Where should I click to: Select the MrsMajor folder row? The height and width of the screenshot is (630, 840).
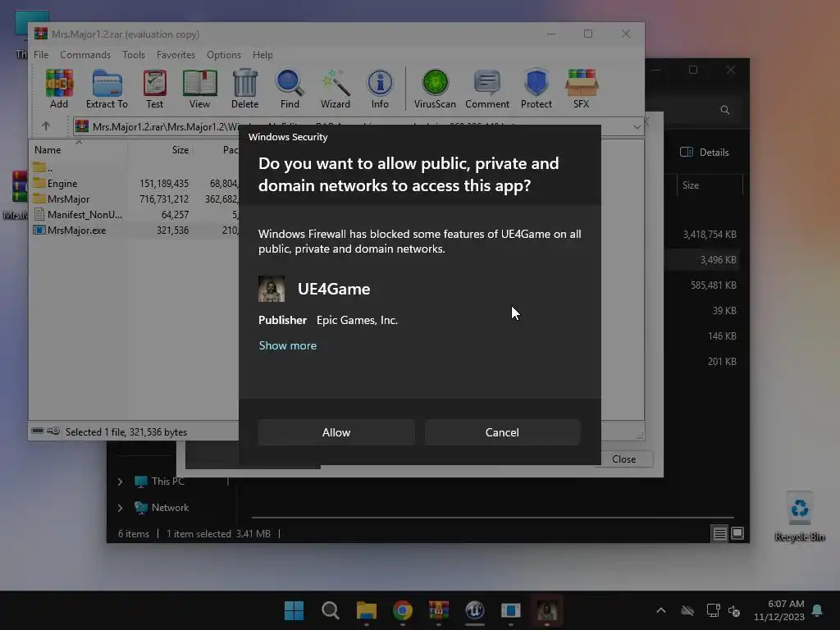coord(135,199)
